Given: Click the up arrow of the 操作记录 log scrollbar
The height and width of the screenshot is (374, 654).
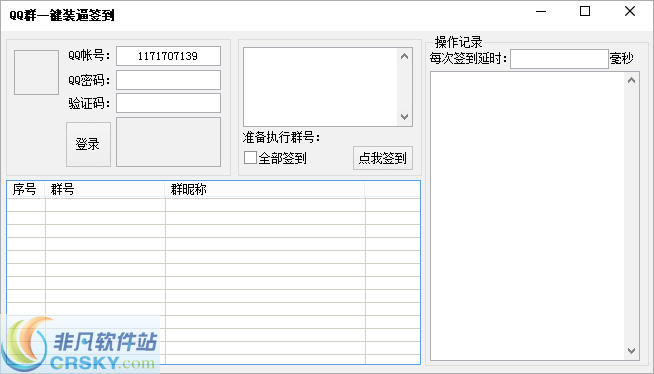Looking at the screenshot, I should 631,80.
